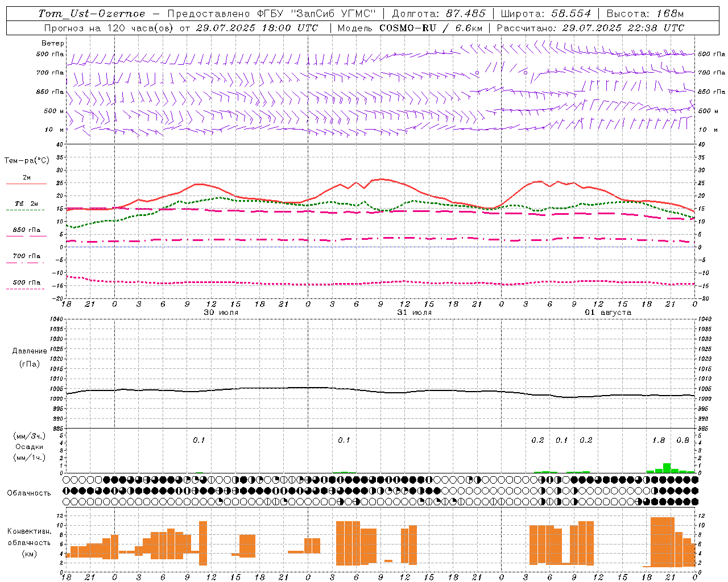The height and width of the screenshot is (582, 728).
Task: Select the "Долгота: 87.485" longitude value
Action: (x=439, y=14)
